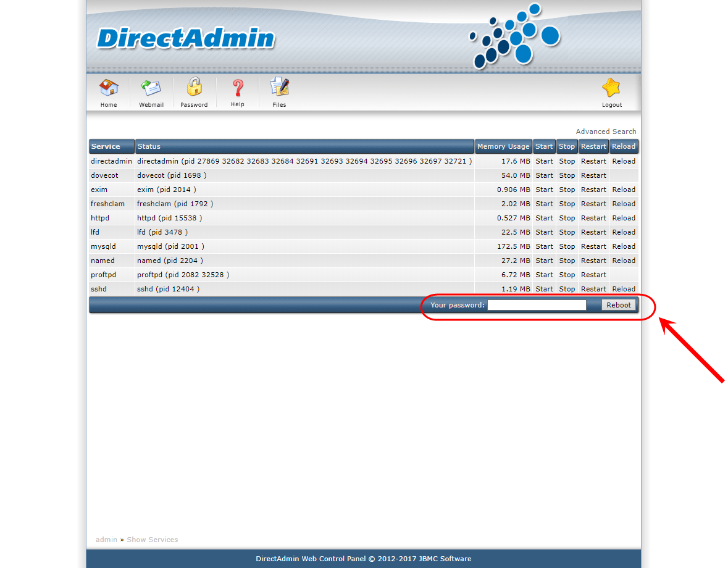Image resolution: width=728 pixels, height=568 pixels.
Task: Stop the dovecot service
Action: (x=567, y=175)
